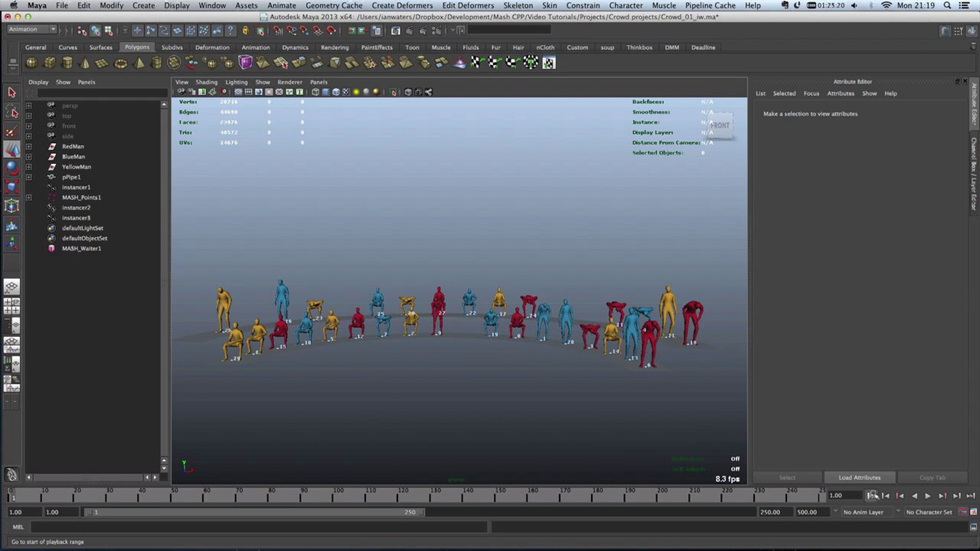Toggle the auto keyframe button

(963, 512)
